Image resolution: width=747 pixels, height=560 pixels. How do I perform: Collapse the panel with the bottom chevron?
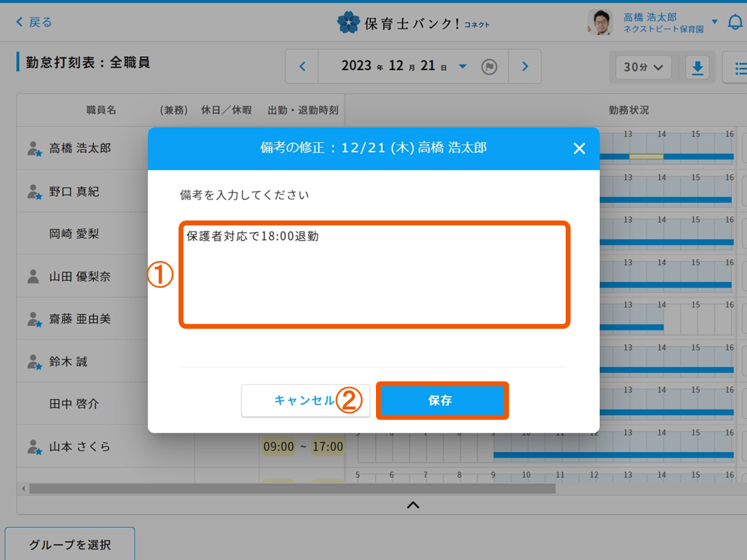(412, 504)
